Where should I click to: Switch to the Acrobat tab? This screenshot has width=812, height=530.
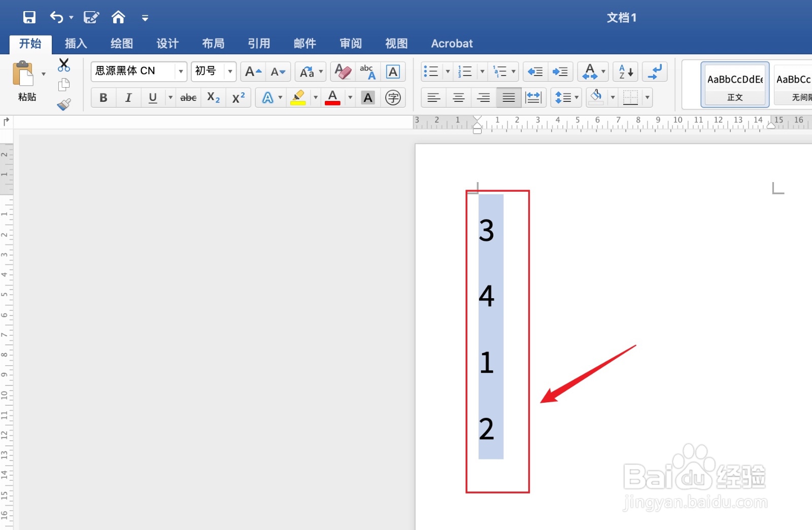pos(452,44)
